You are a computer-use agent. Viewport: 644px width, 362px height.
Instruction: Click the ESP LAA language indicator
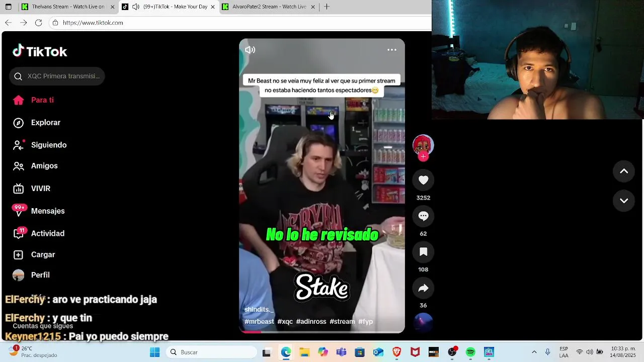coord(564,352)
